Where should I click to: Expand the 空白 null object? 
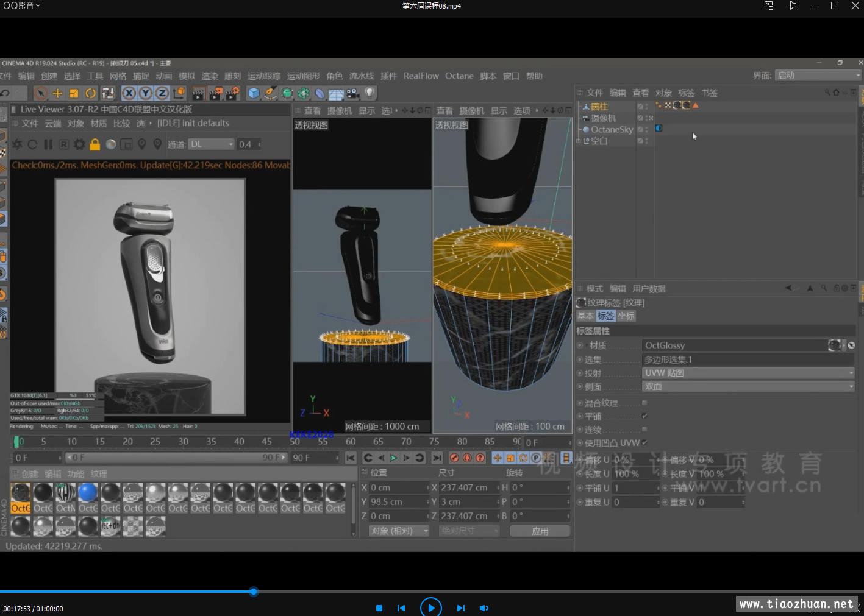click(x=579, y=141)
